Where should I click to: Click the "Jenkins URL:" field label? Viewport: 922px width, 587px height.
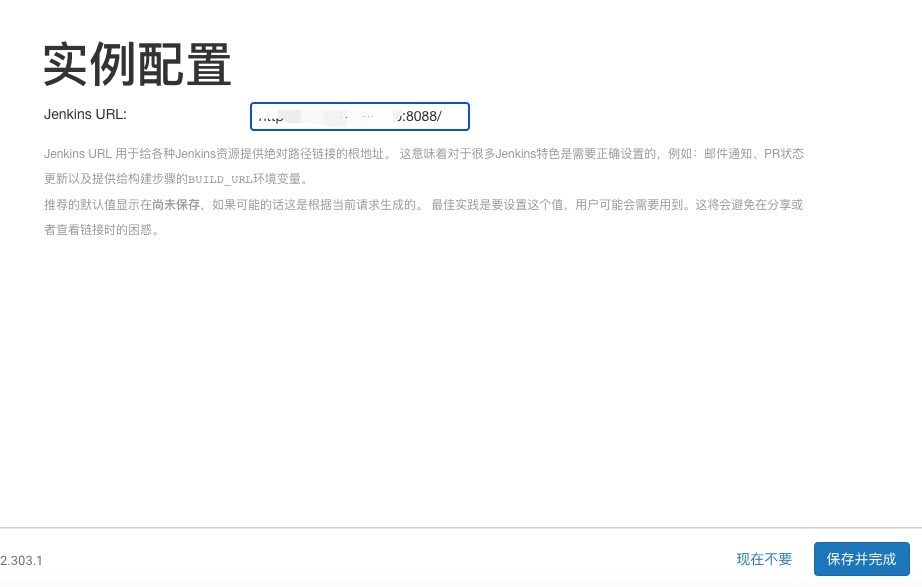coord(85,114)
